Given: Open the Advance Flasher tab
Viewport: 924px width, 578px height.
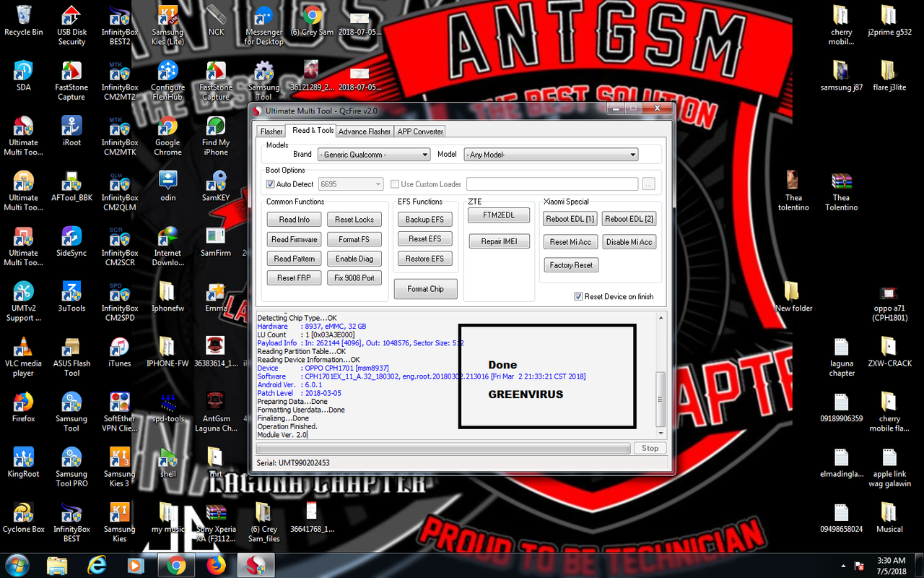Looking at the screenshot, I should (365, 131).
